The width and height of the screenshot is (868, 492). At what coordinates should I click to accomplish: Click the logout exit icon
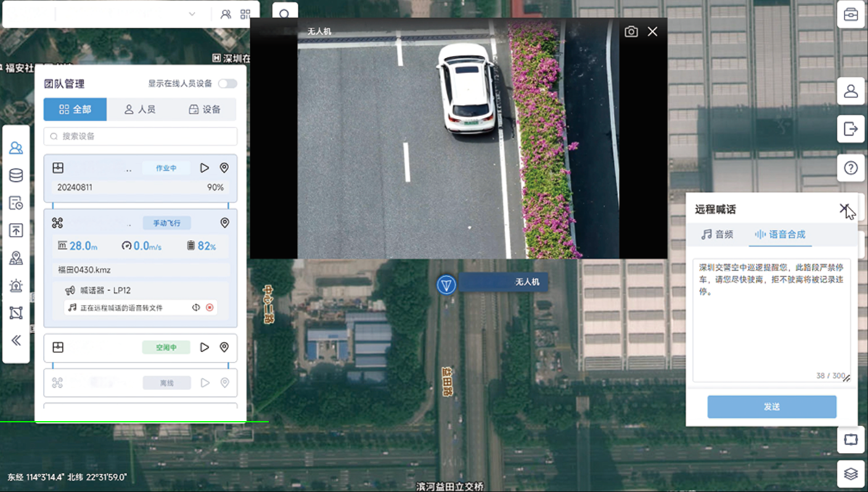click(851, 129)
